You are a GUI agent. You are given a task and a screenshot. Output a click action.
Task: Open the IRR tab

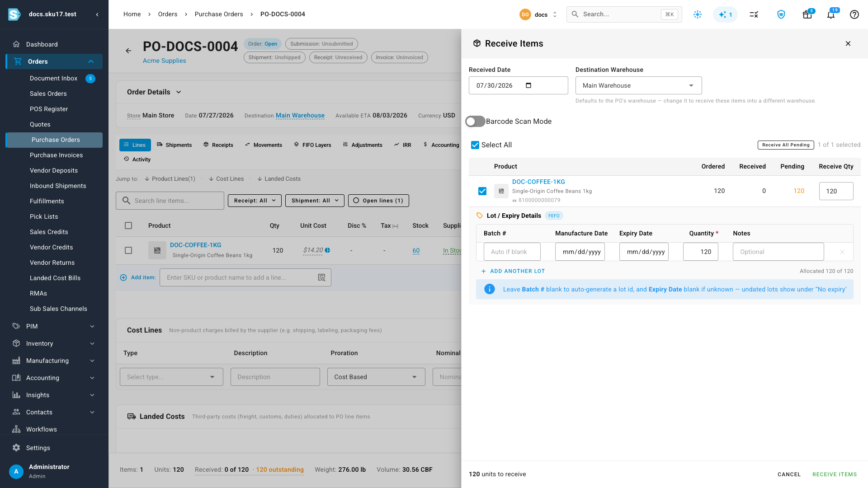(402, 145)
